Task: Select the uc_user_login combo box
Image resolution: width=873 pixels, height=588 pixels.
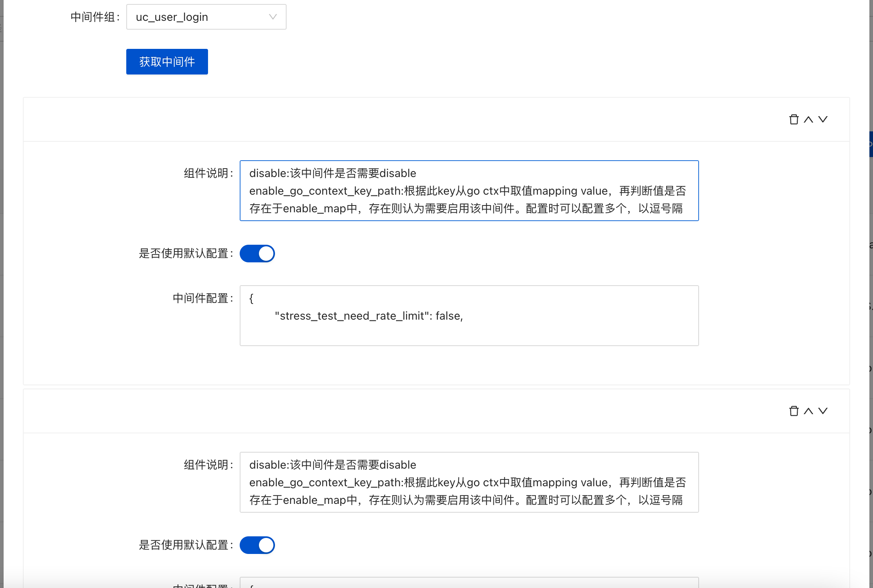Action: tap(206, 17)
